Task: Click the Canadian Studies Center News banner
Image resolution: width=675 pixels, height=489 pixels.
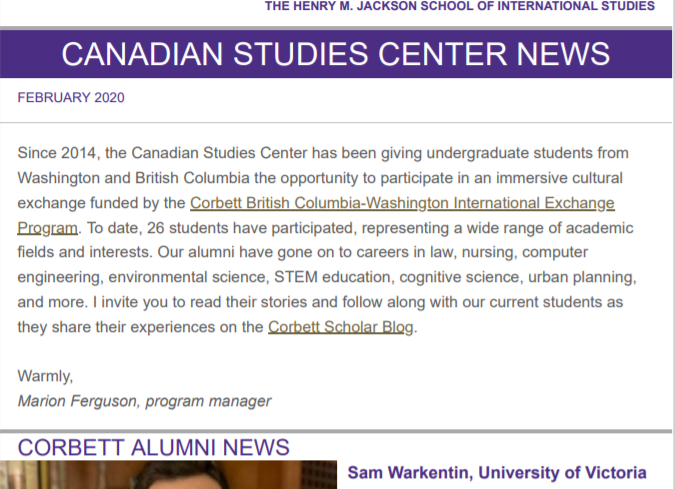Action: click(336, 54)
